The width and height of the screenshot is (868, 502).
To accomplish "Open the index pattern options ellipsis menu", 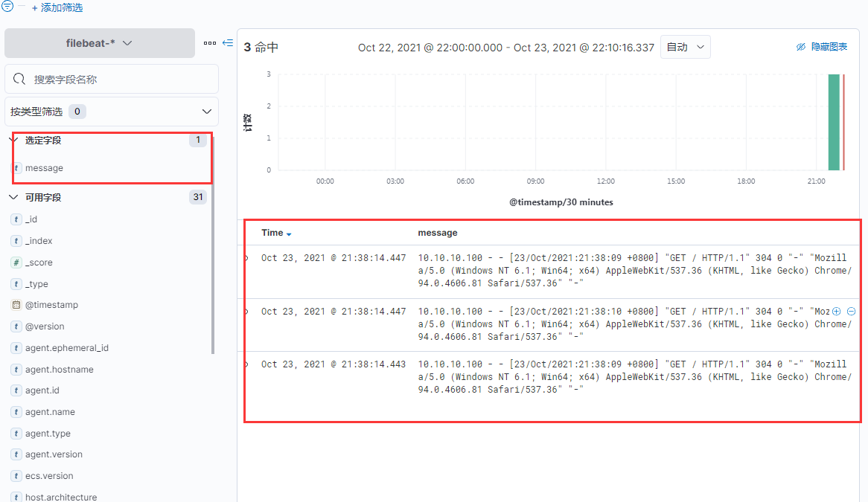I will [x=210, y=42].
